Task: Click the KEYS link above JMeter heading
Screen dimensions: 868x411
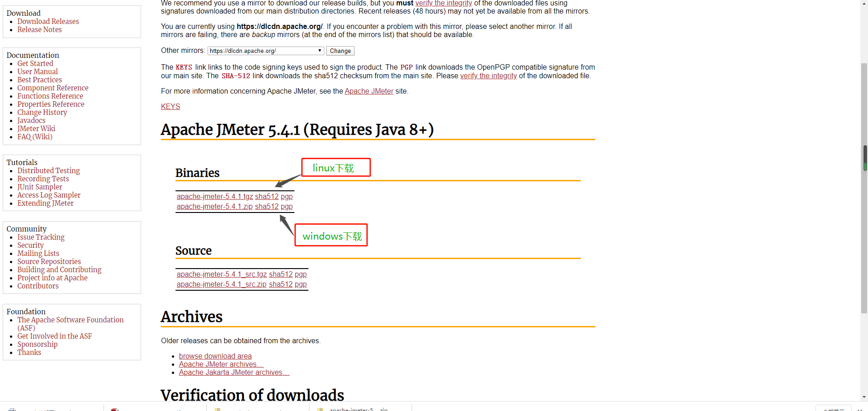Action: pyautogui.click(x=171, y=106)
